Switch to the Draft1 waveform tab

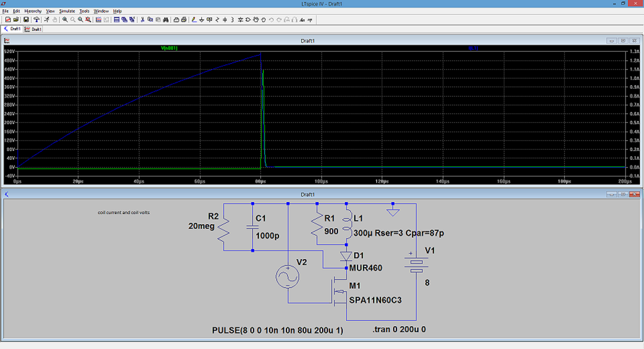point(34,29)
